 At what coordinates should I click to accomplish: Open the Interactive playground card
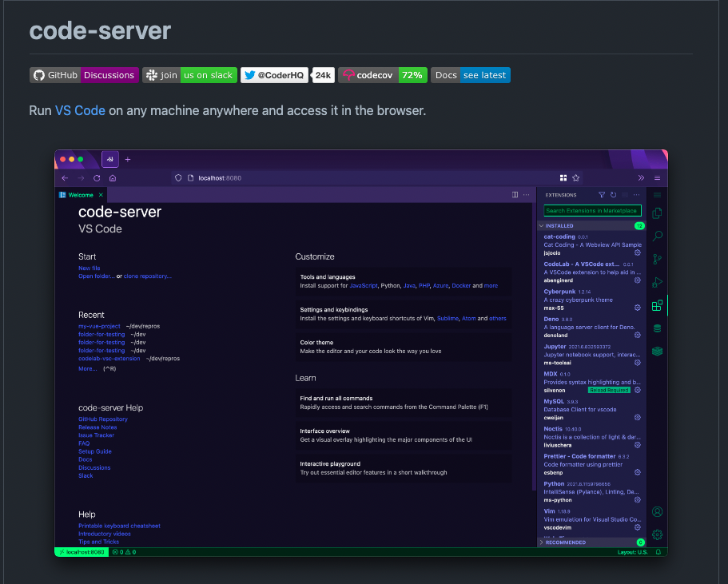[x=404, y=468]
